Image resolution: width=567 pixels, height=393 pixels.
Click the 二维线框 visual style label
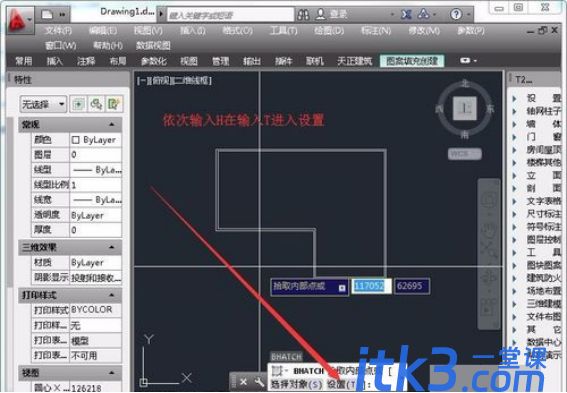pos(192,80)
